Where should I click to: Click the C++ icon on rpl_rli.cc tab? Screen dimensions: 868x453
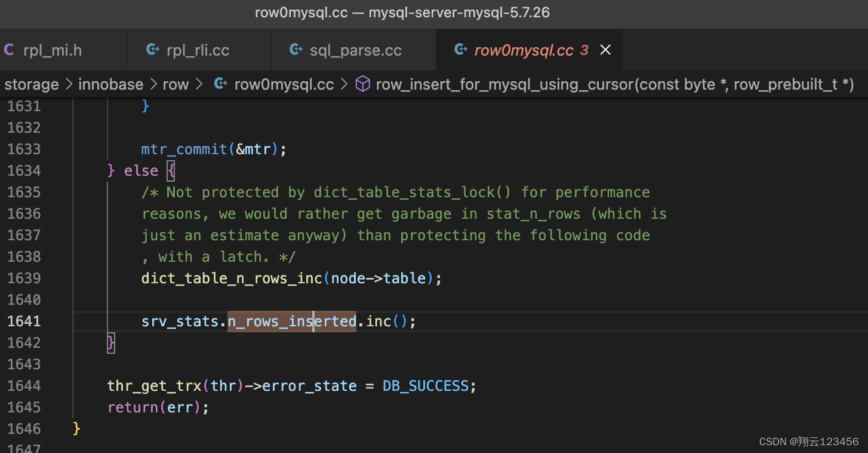[x=153, y=50]
